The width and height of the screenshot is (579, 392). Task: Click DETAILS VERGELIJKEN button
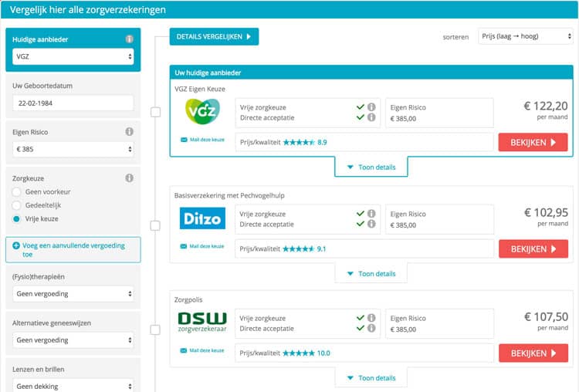point(214,36)
